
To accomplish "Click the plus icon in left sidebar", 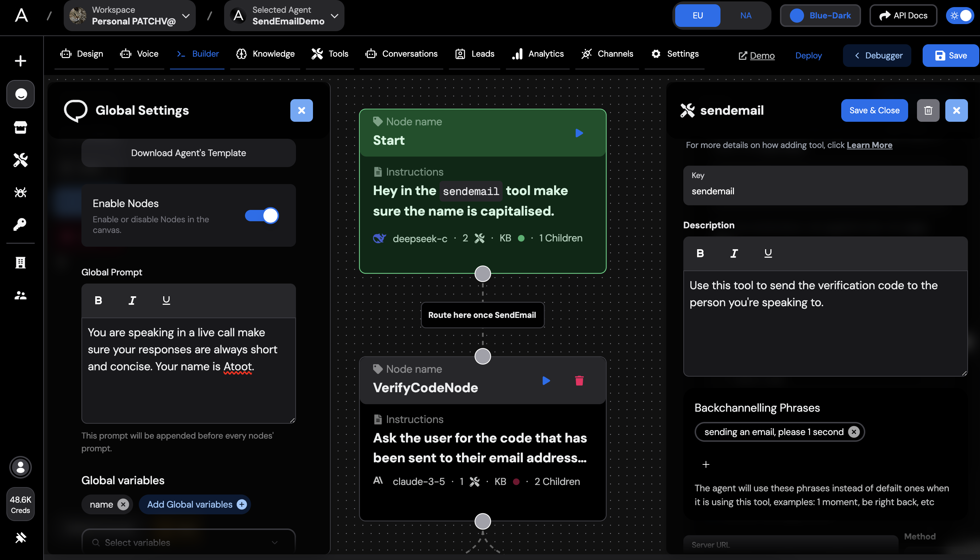I will click(x=21, y=61).
